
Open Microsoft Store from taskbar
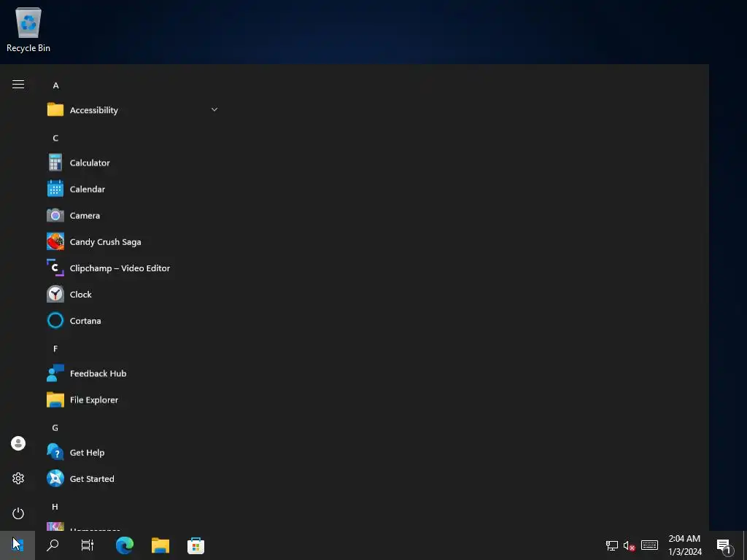pyautogui.click(x=196, y=545)
